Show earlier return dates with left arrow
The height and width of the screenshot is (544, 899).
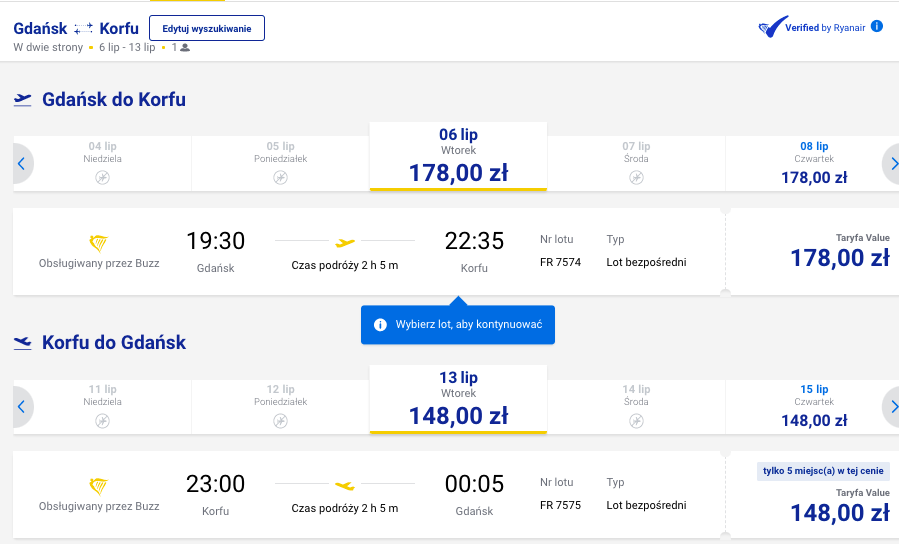[x=22, y=407]
